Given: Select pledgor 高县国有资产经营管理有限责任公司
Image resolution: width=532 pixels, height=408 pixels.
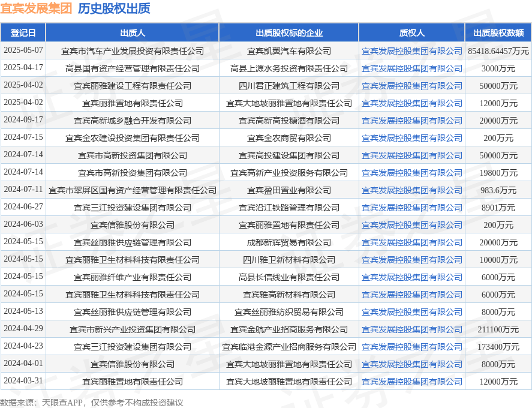Looking at the screenshot, I should [133, 68].
